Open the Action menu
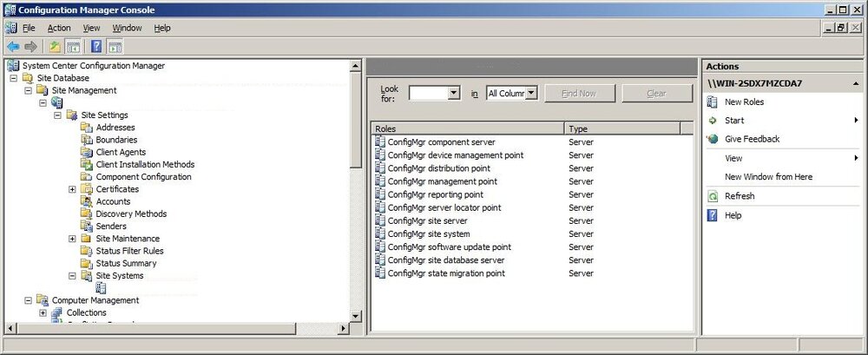Image resolution: width=868 pixels, height=355 pixels. 59,28
